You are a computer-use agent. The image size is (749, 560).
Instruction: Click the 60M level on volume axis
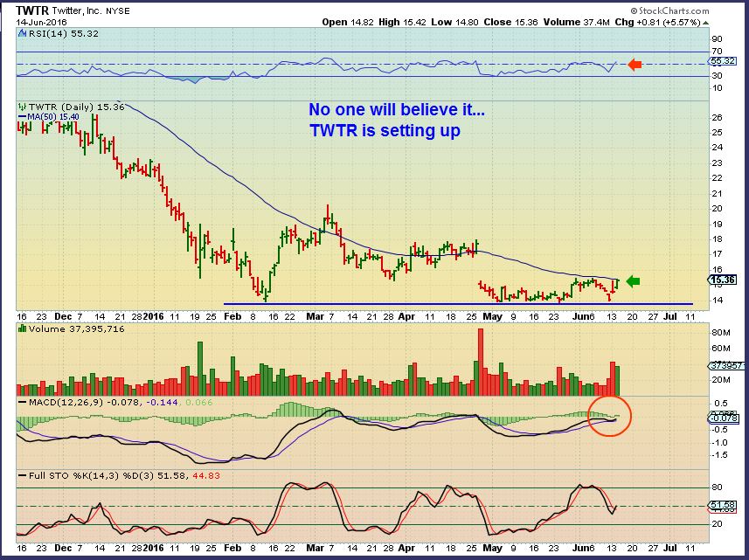point(720,349)
